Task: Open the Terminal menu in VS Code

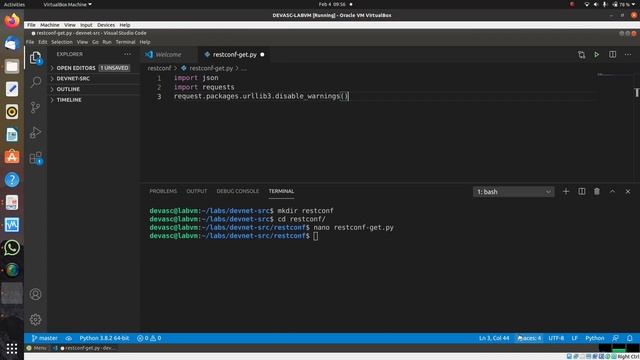Action: click(x=125, y=42)
